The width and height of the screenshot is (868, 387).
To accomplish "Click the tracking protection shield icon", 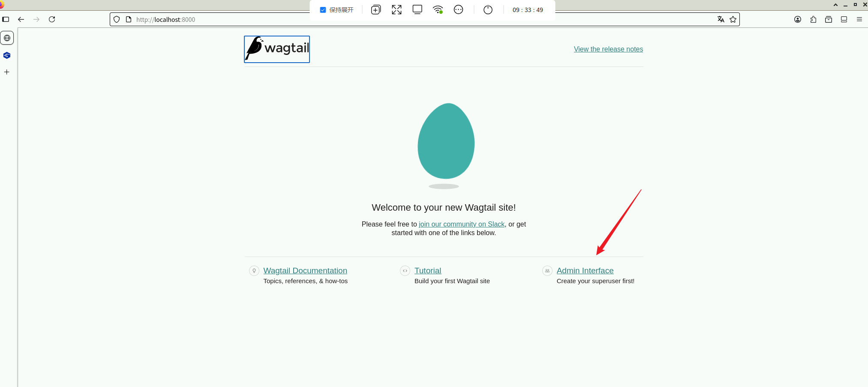I will (x=117, y=19).
